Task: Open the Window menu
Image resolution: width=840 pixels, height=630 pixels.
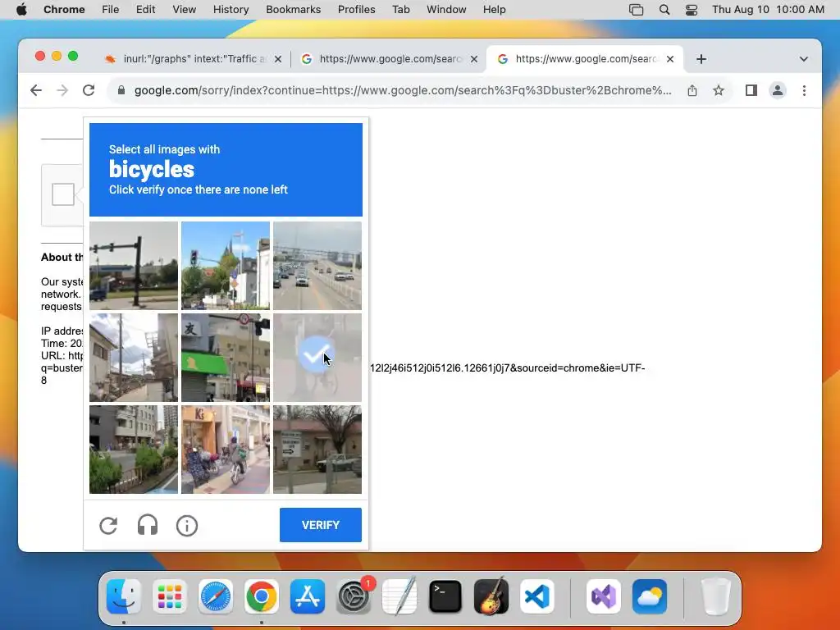Action: tap(446, 10)
